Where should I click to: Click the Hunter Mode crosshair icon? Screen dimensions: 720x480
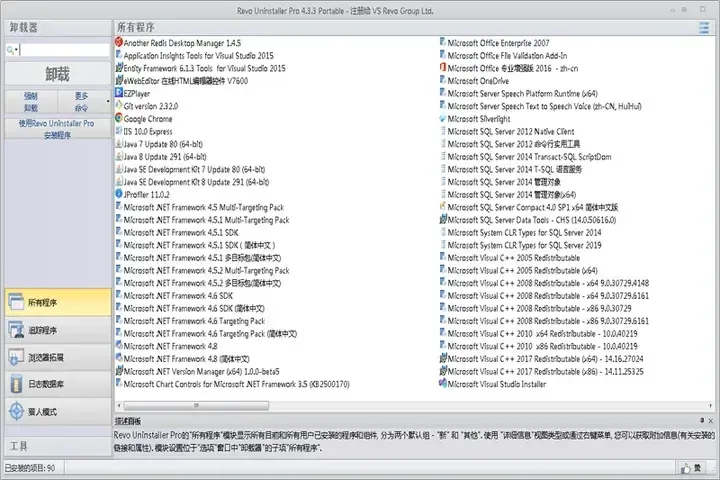point(16,411)
